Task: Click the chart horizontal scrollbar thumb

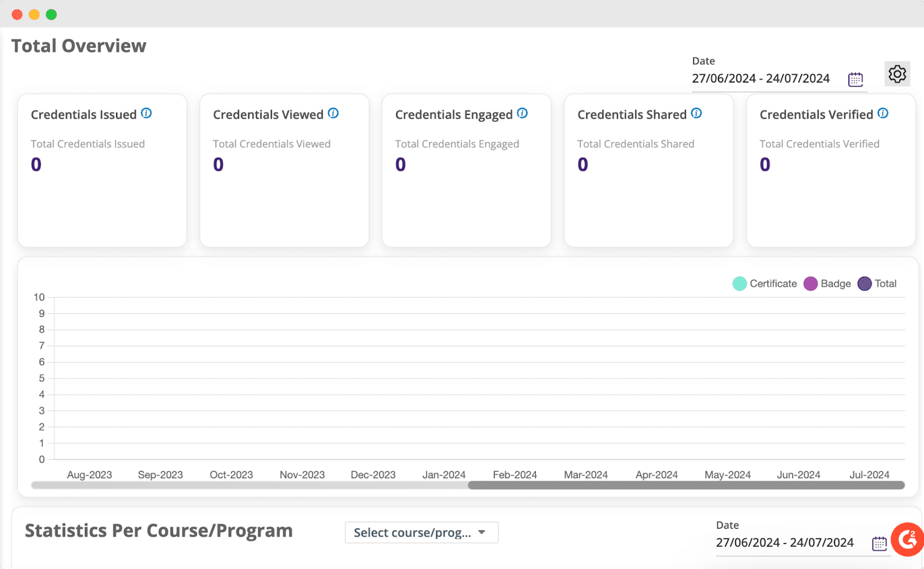Action: click(686, 485)
